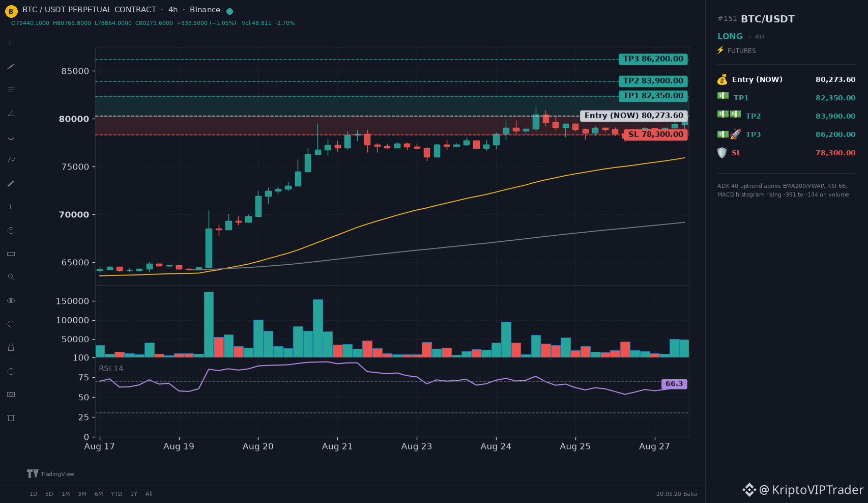Image resolution: width=868 pixels, height=503 pixels.
Task: Activate the magnifier zoom tool
Action: (11, 277)
